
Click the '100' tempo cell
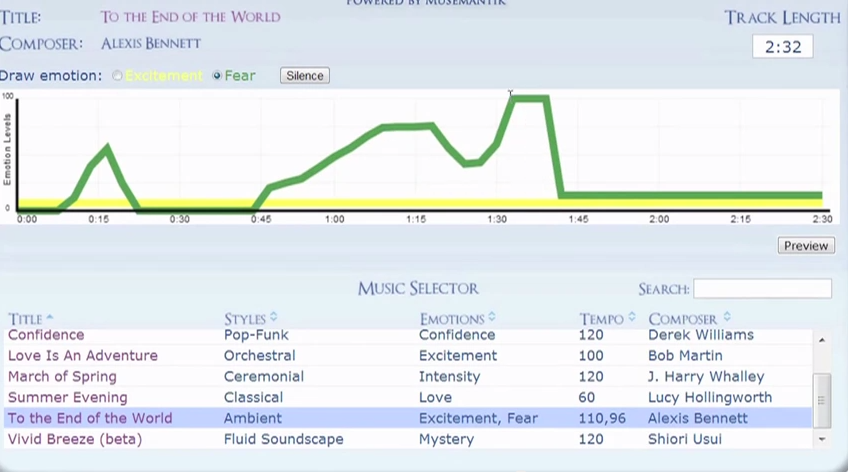point(591,356)
